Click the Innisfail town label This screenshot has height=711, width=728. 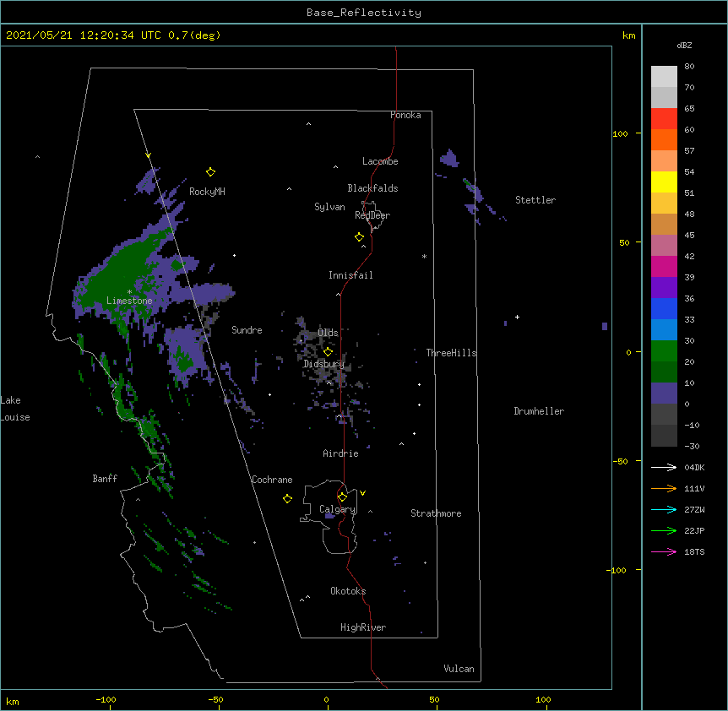[x=350, y=275]
